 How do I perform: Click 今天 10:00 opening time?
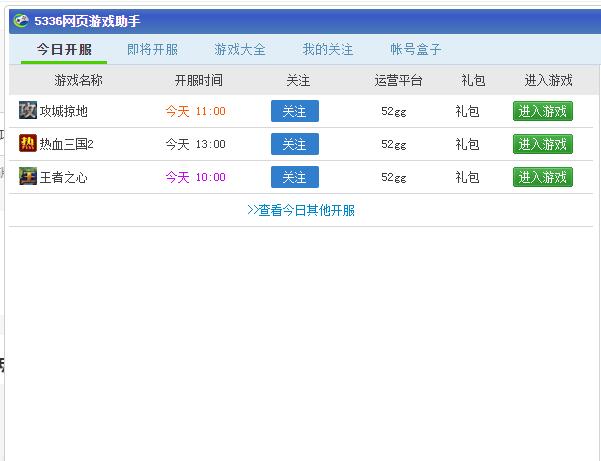[x=195, y=177]
